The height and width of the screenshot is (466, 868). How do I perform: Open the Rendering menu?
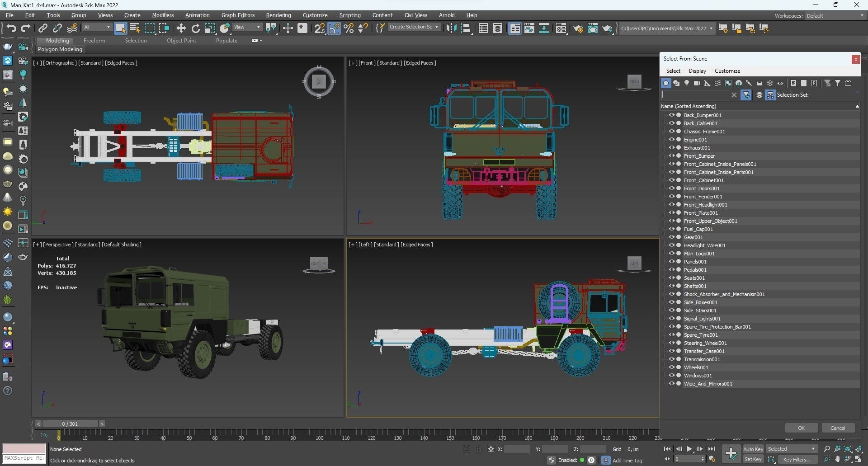[278, 15]
